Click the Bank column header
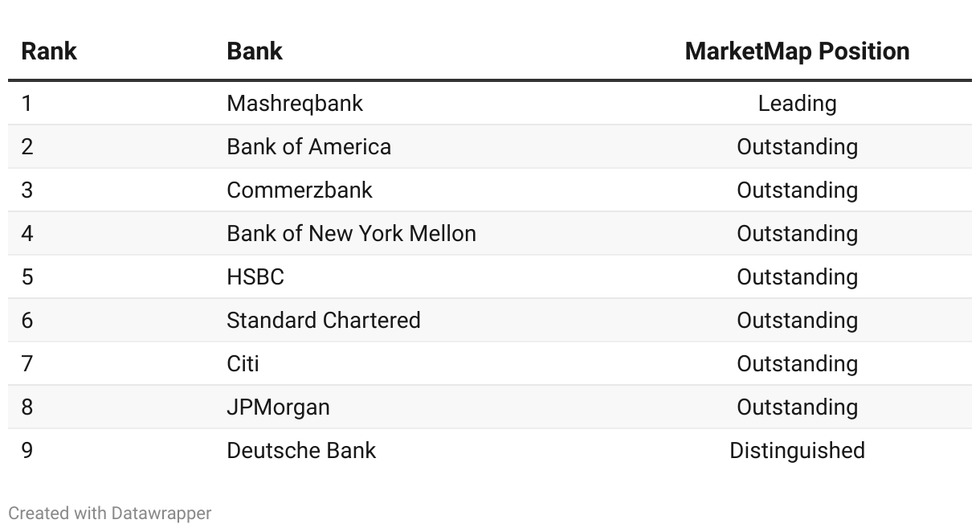 pos(255,51)
